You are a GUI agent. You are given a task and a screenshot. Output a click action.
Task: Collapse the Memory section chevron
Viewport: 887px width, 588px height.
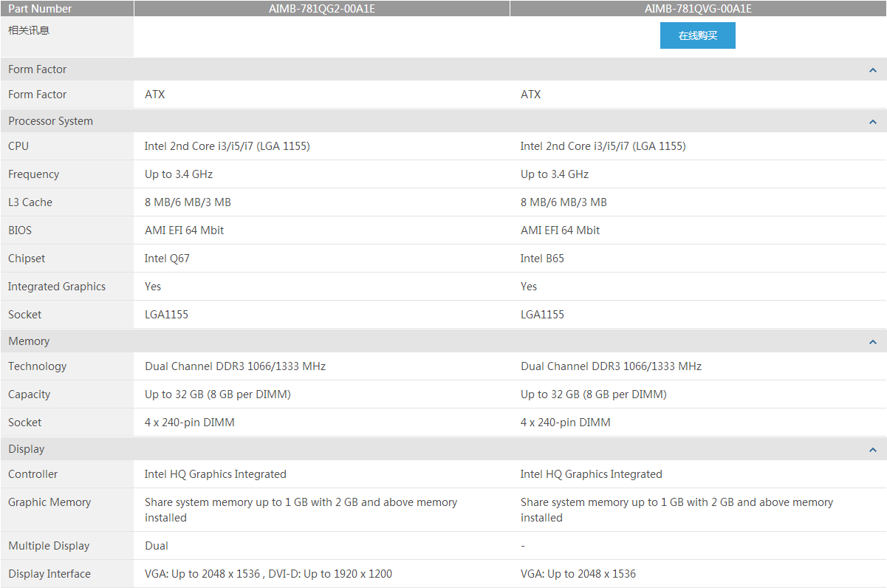[873, 342]
